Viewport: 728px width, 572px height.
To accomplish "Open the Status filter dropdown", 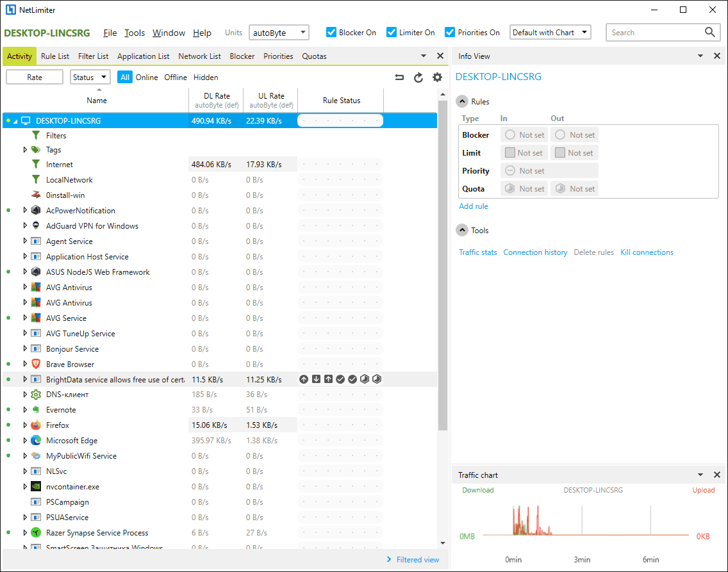I will (x=90, y=77).
